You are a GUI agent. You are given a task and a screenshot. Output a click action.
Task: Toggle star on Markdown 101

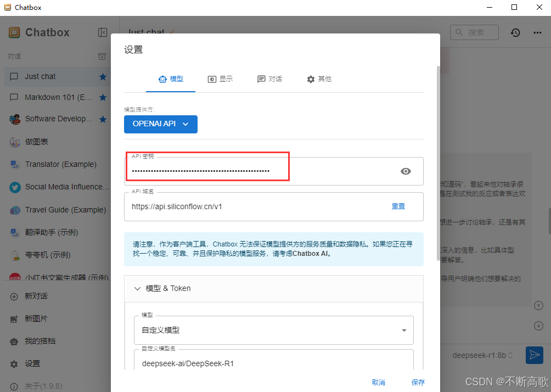pos(103,97)
